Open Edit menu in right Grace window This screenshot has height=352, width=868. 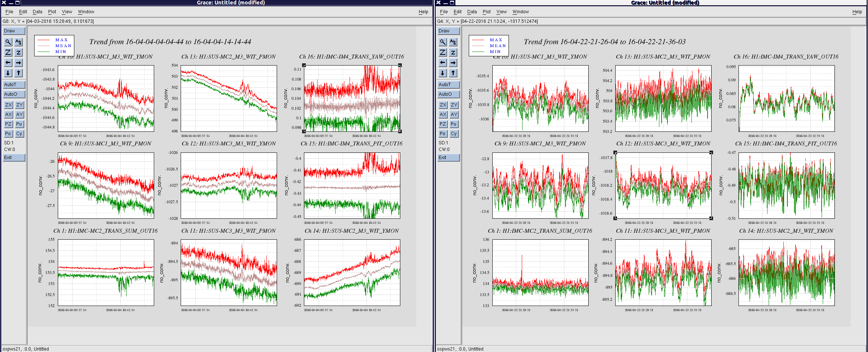pos(457,12)
